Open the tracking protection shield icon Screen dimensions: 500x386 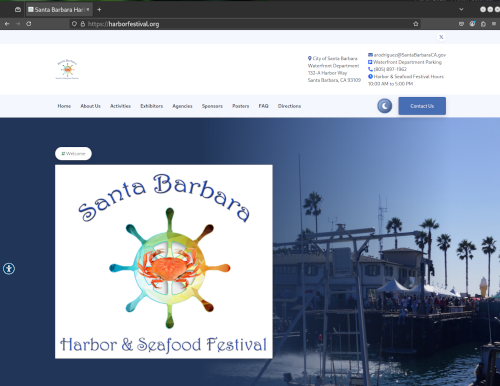point(74,24)
